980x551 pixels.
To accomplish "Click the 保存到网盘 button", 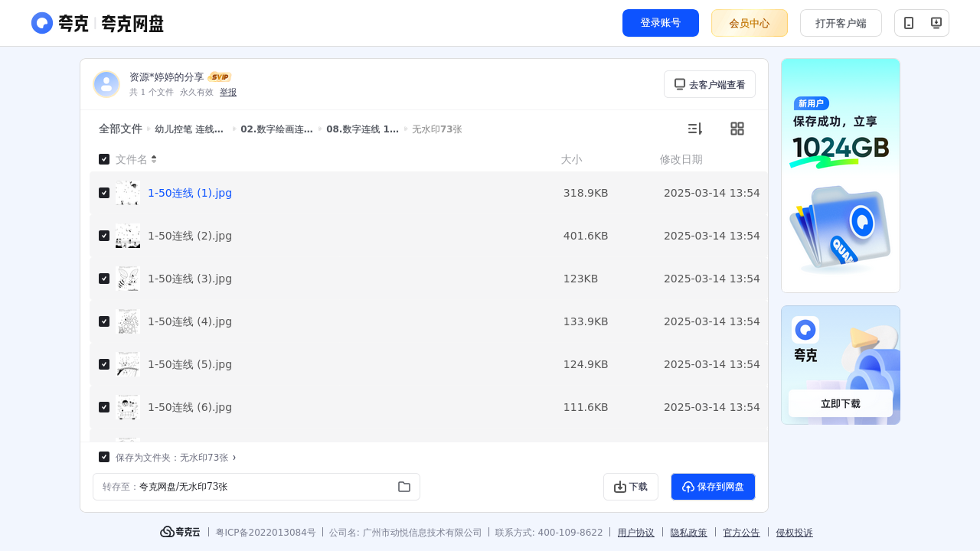I will coord(713,487).
